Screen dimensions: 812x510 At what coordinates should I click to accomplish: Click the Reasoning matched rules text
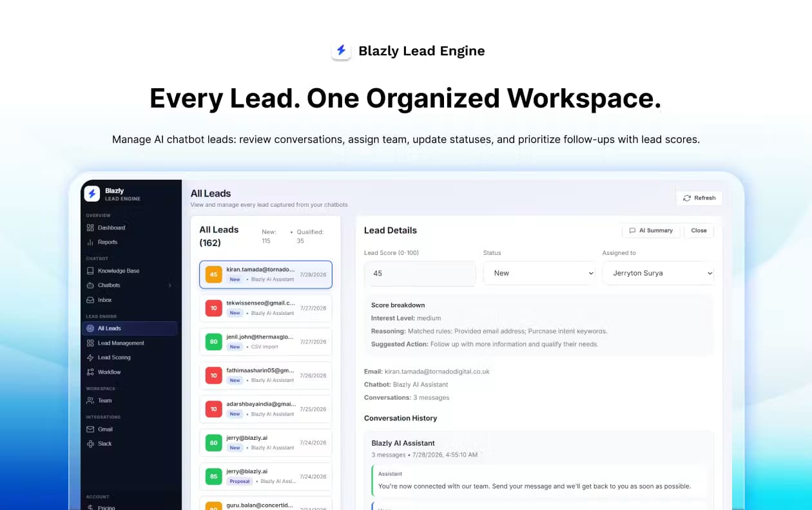coord(489,331)
